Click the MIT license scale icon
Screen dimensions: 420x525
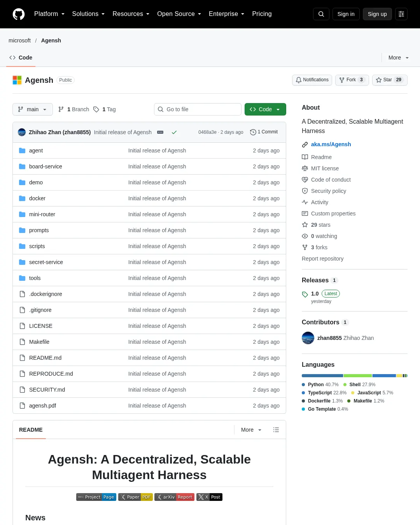(305, 168)
